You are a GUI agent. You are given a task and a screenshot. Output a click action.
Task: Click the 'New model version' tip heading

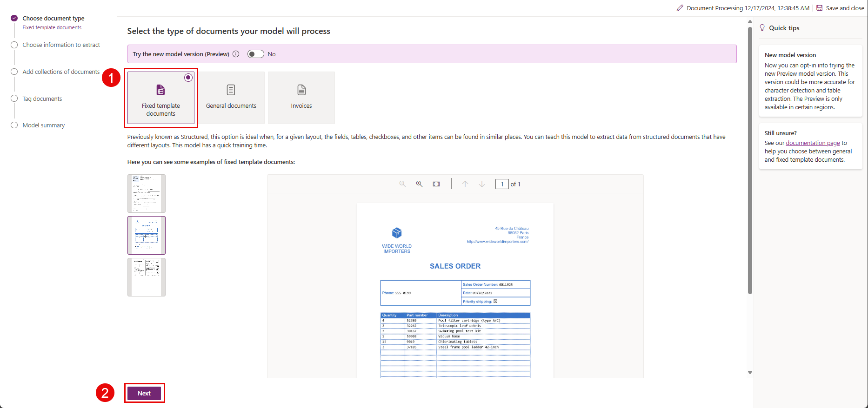click(x=790, y=55)
